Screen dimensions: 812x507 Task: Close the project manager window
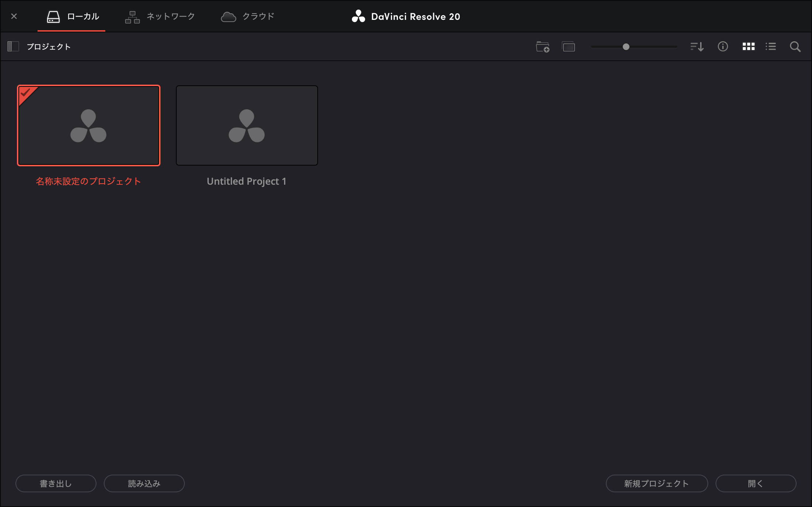point(14,16)
